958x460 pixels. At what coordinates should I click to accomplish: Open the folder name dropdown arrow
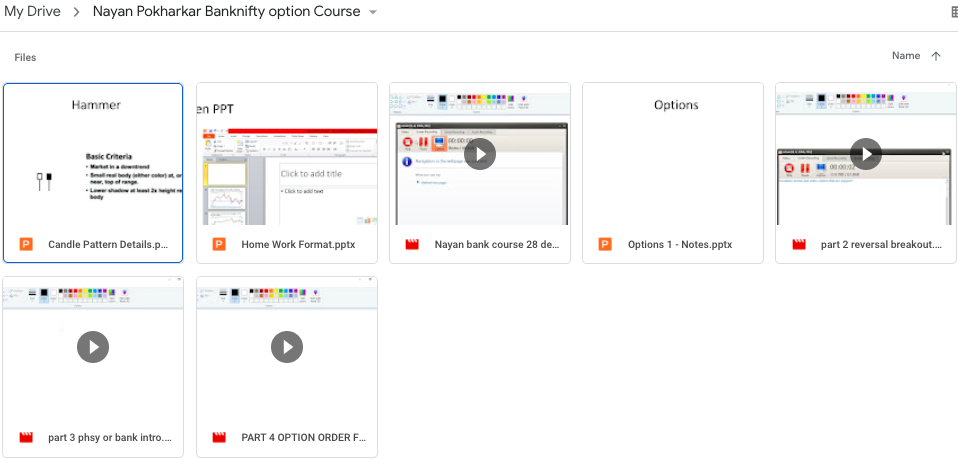(x=373, y=12)
